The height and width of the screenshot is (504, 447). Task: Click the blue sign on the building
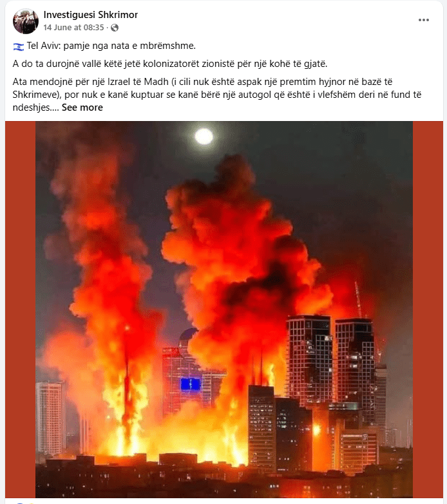pyautogui.click(x=191, y=384)
